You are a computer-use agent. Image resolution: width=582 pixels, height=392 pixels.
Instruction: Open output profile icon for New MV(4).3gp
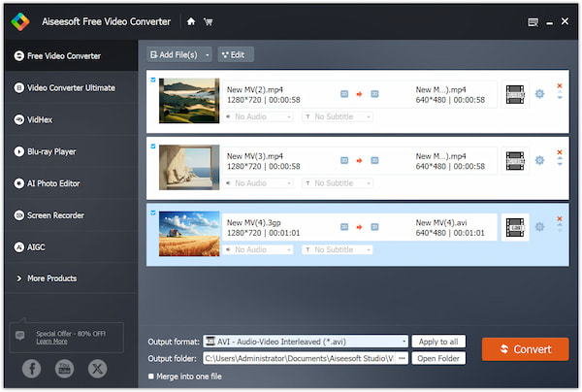[x=515, y=227]
